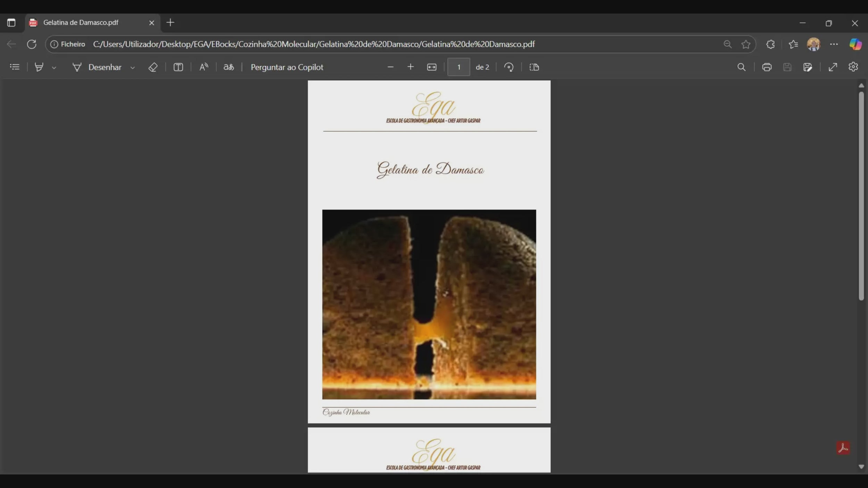The height and width of the screenshot is (488, 868).
Task: Toggle the page view layout
Action: click(x=534, y=67)
